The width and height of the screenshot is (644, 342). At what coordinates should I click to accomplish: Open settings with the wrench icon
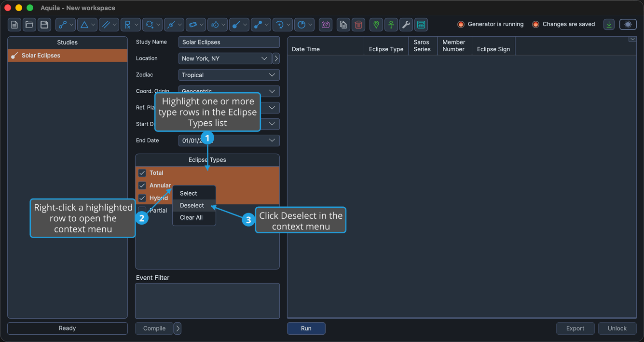pyautogui.click(x=406, y=25)
